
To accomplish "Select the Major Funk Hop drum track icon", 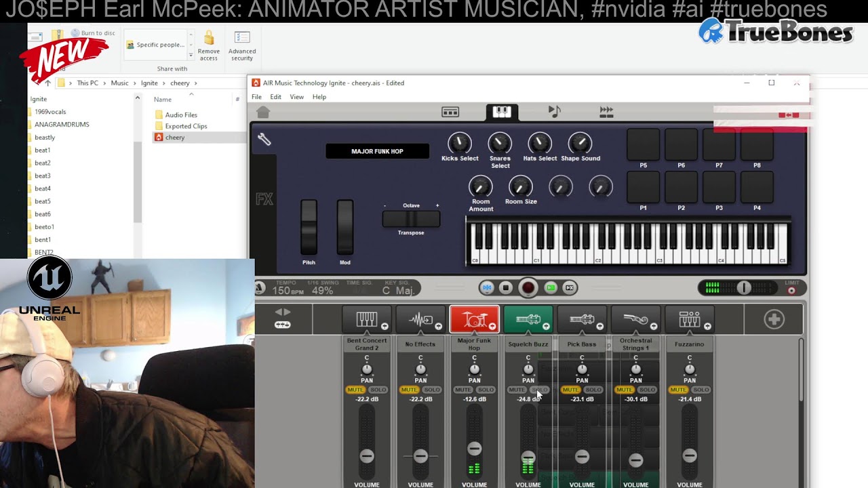I will pyautogui.click(x=474, y=319).
